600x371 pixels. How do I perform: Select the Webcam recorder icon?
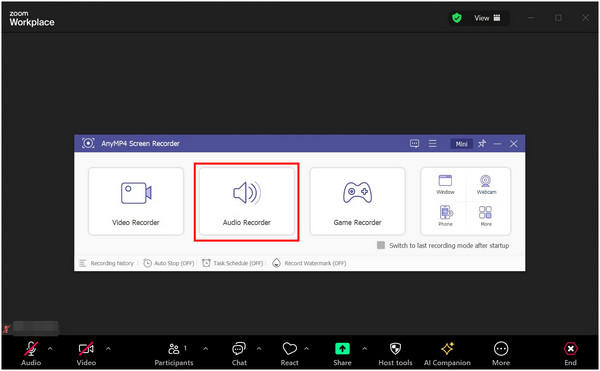486,184
